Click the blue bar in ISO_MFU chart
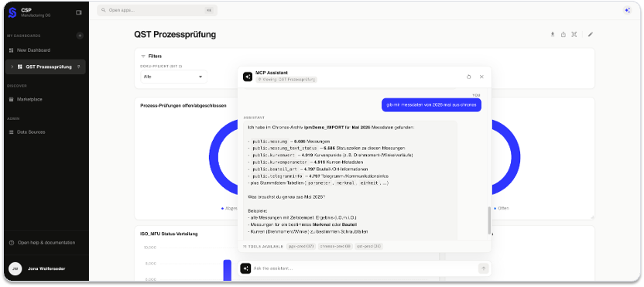Screen dimensions: 644x287 pyautogui.click(x=228, y=270)
